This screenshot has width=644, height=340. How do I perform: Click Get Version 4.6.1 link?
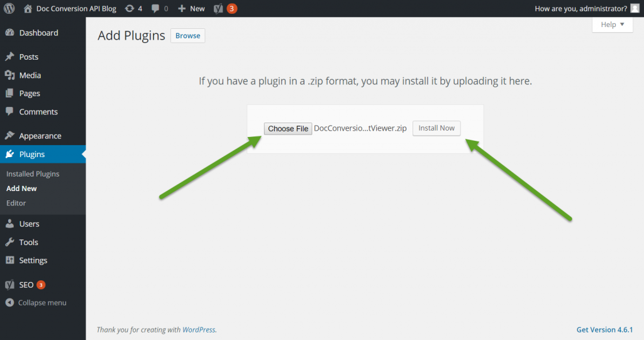pos(604,329)
